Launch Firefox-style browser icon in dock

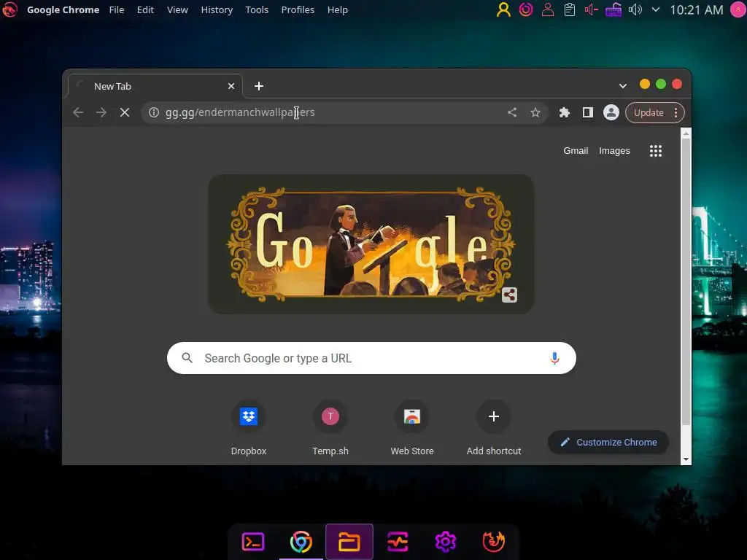(494, 542)
